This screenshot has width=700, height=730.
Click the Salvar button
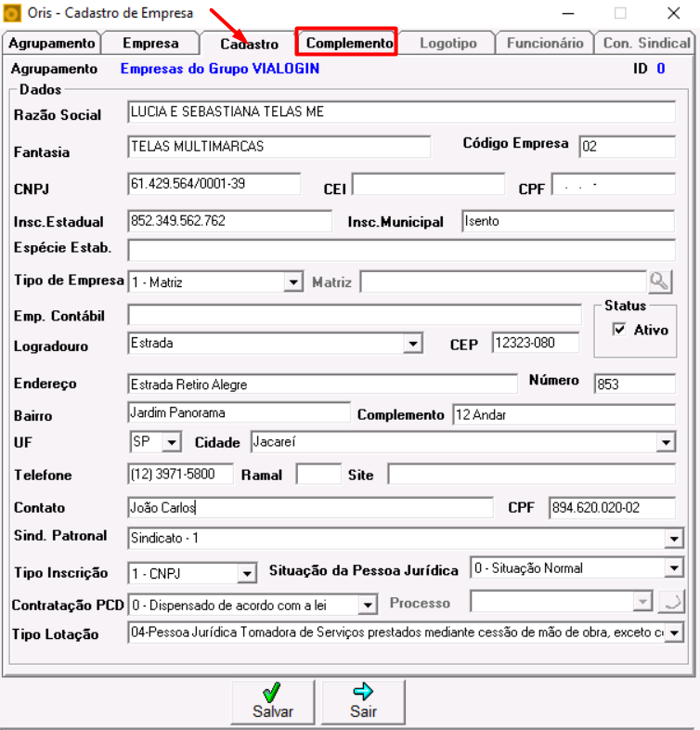[x=273, y=702]
